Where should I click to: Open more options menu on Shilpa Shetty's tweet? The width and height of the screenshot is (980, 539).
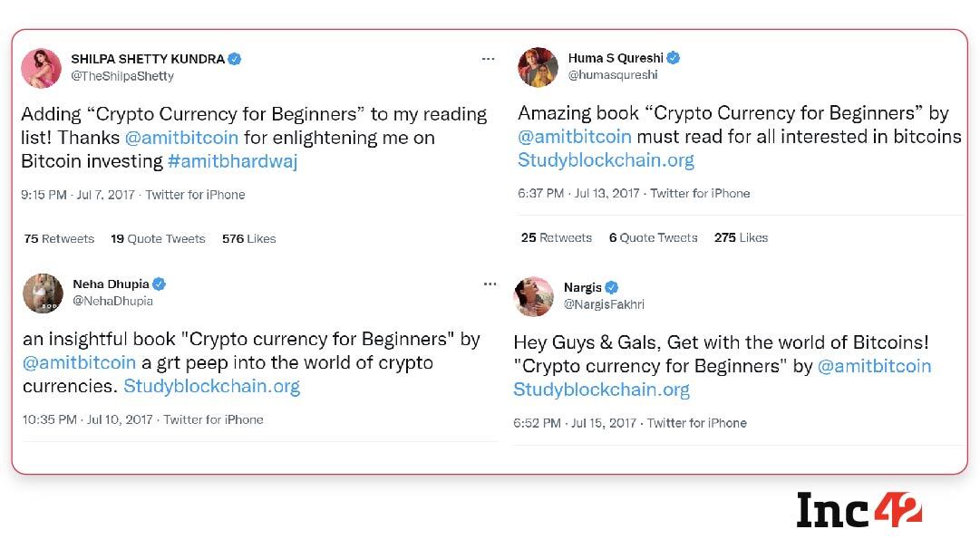(489, 59)
